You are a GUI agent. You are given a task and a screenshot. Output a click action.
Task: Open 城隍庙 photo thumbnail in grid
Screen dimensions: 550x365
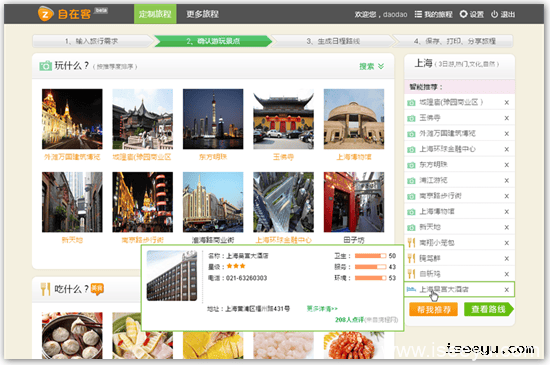142,119
